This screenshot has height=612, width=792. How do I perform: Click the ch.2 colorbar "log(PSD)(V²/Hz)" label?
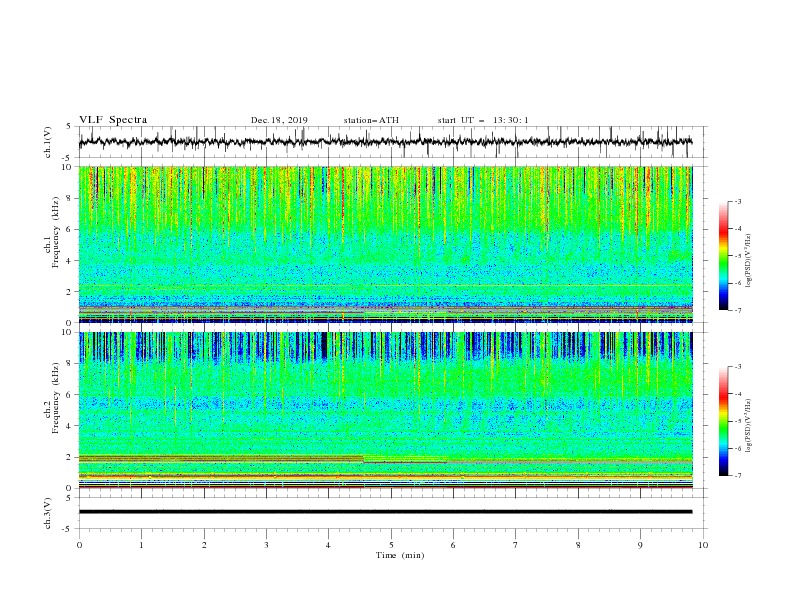(749, 426)
